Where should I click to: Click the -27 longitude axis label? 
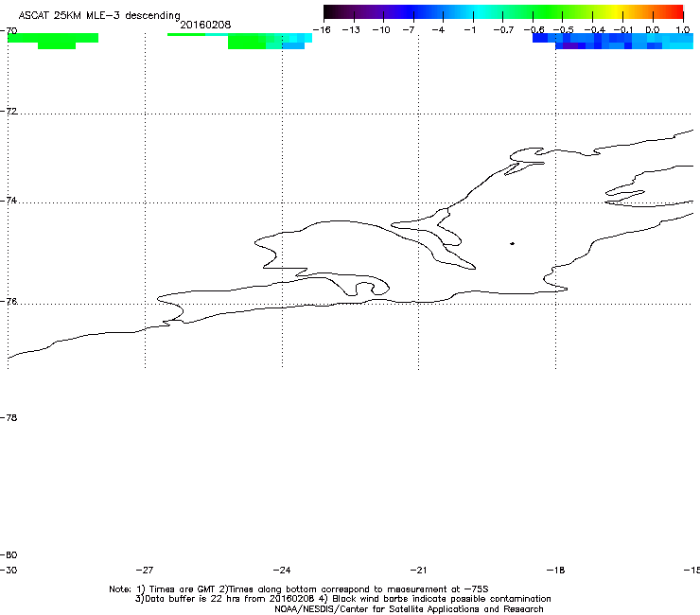[x=145, y=570]
